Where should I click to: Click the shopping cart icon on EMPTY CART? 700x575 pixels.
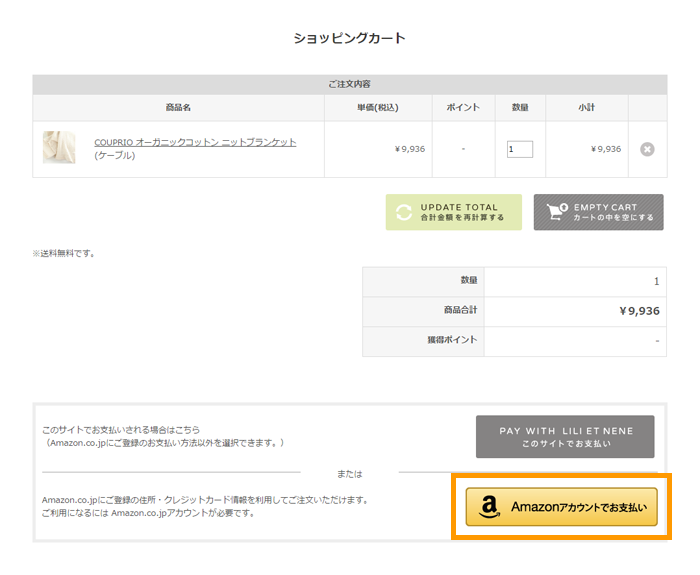click(x=556, y=213)
